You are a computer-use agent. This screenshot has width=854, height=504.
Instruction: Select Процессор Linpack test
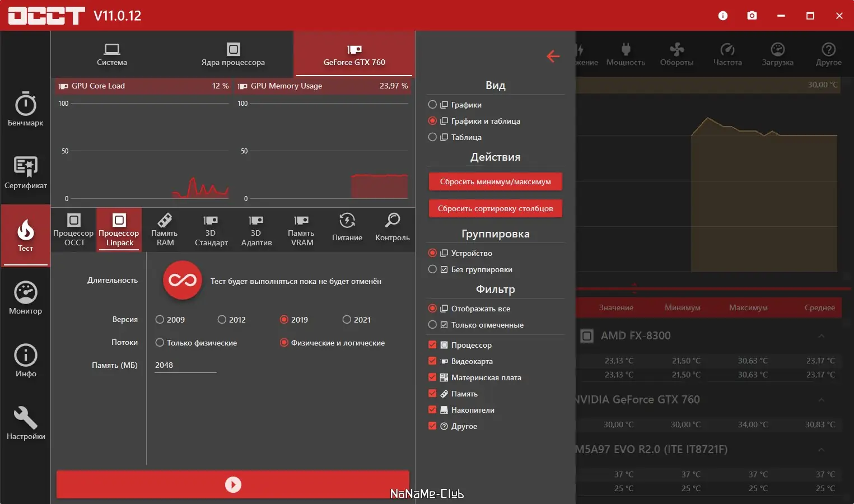[x=119, y=230]
